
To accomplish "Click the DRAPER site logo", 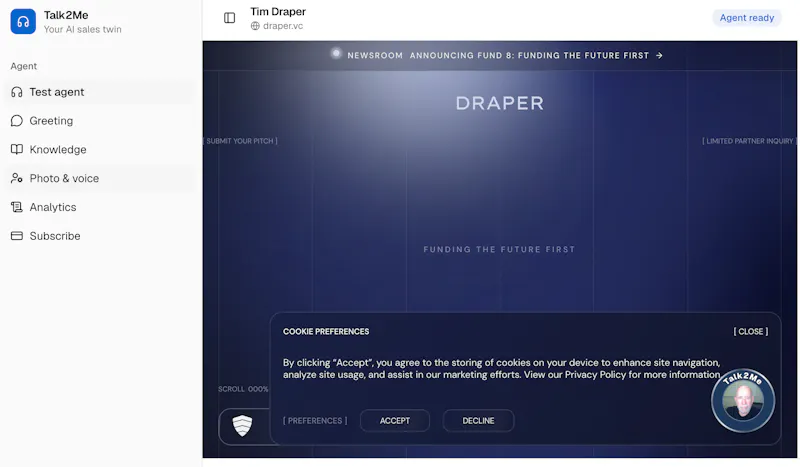I will 499,103.
